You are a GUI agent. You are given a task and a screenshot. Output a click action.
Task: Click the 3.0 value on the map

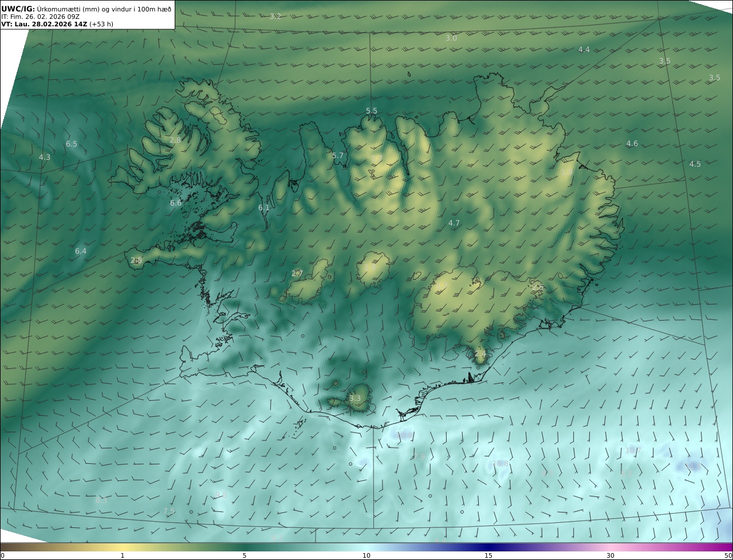pyautogui.click(x=451, y=38)
